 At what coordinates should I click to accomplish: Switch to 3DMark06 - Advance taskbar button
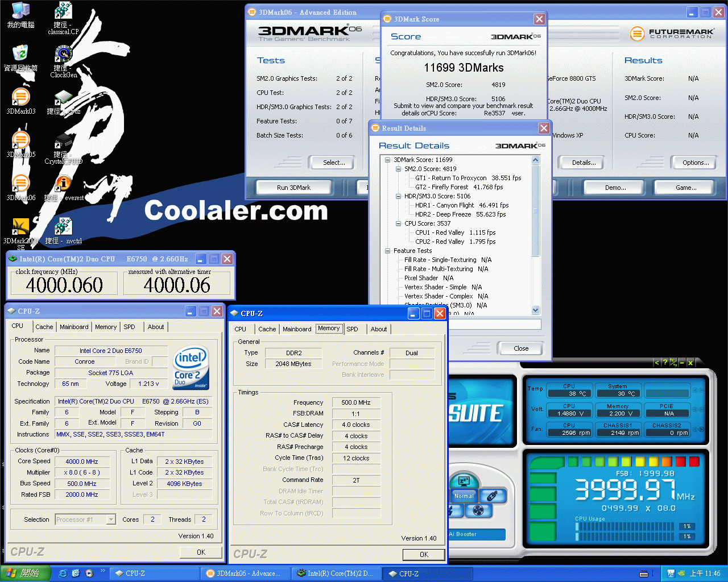(247, 573)
